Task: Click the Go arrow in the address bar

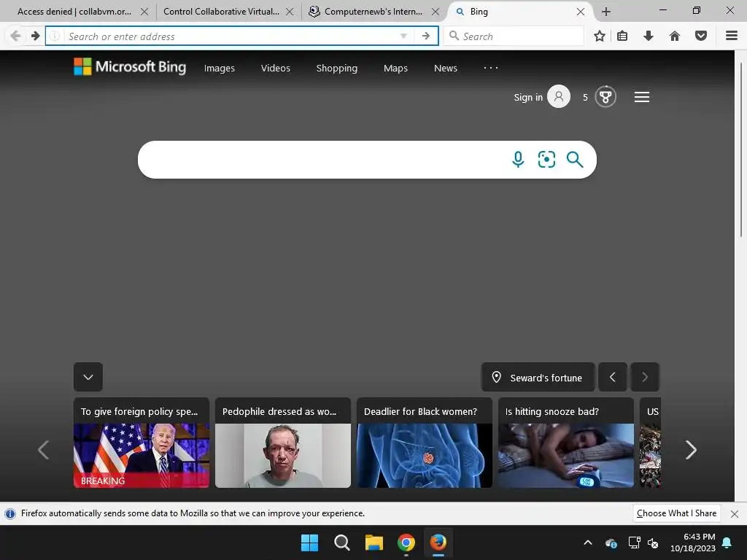Action: 426,36
